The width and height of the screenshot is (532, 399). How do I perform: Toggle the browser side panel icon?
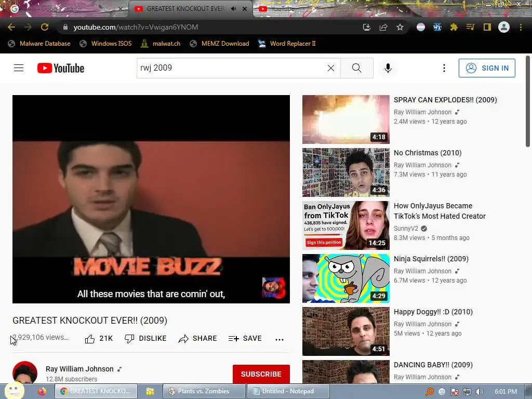487,27
